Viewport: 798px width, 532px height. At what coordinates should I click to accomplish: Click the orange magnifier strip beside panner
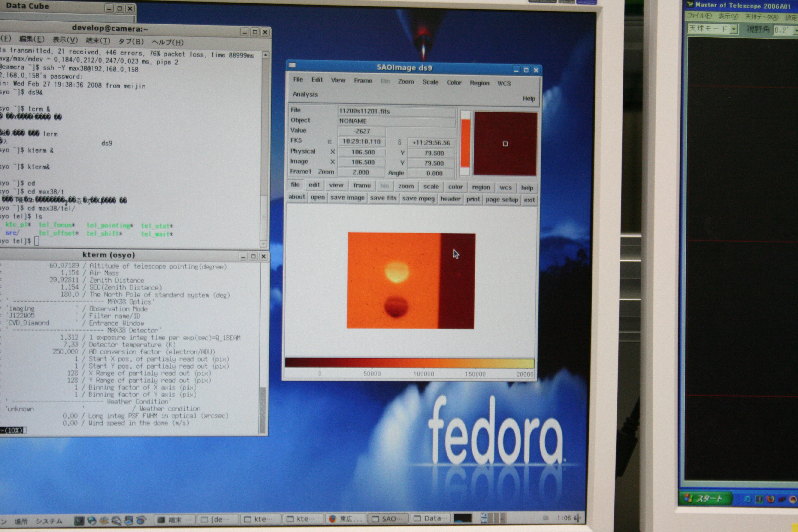(465, 143)
